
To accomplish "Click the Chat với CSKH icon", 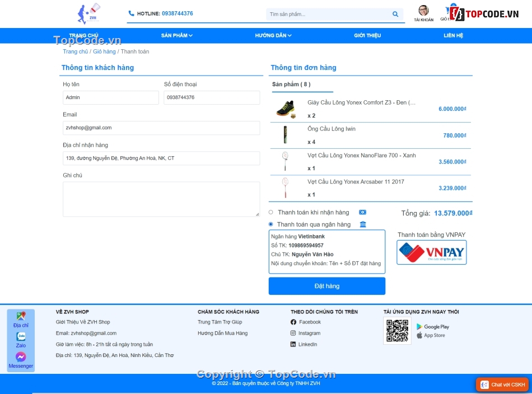I will point(484,384).
